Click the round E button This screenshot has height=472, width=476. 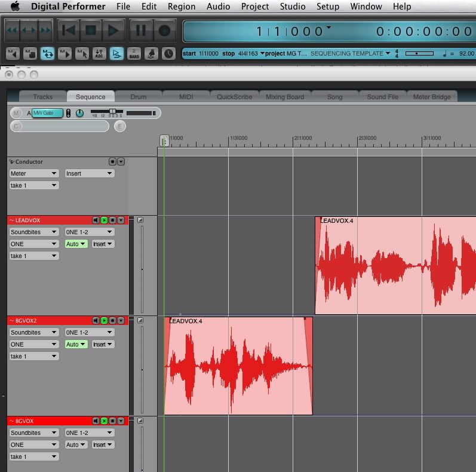(120, 126)
